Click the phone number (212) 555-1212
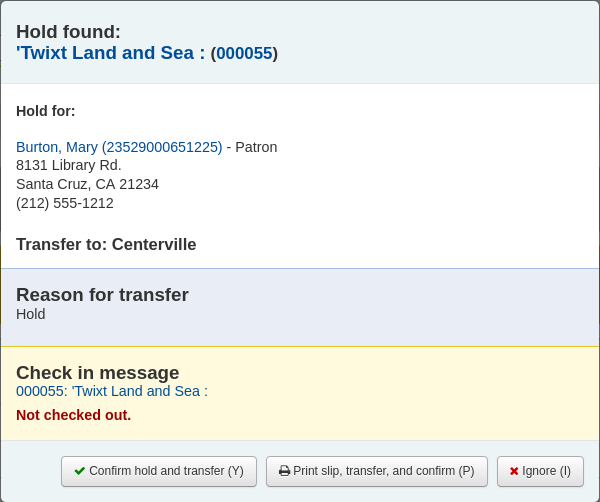 coord(65,203)
